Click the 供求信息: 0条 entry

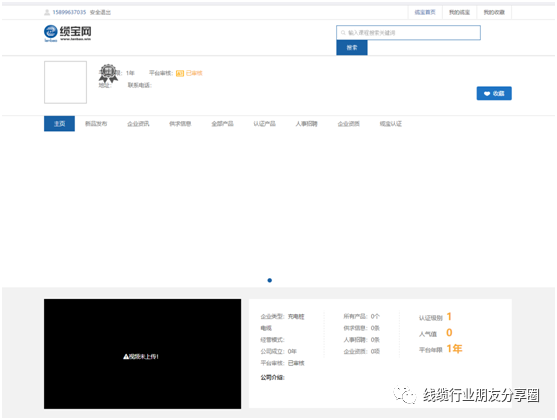pyautogui.click(x=361, y=328)
